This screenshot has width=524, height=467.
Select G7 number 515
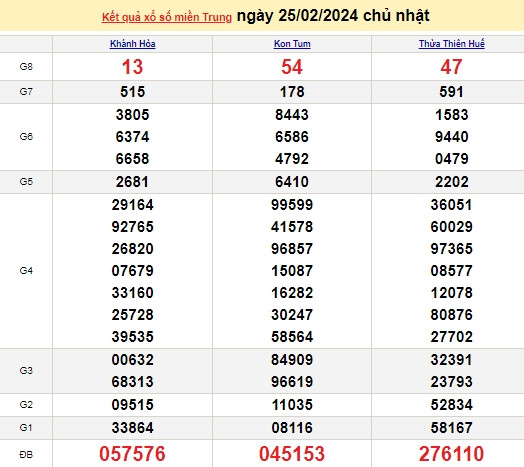coord(133,92)
